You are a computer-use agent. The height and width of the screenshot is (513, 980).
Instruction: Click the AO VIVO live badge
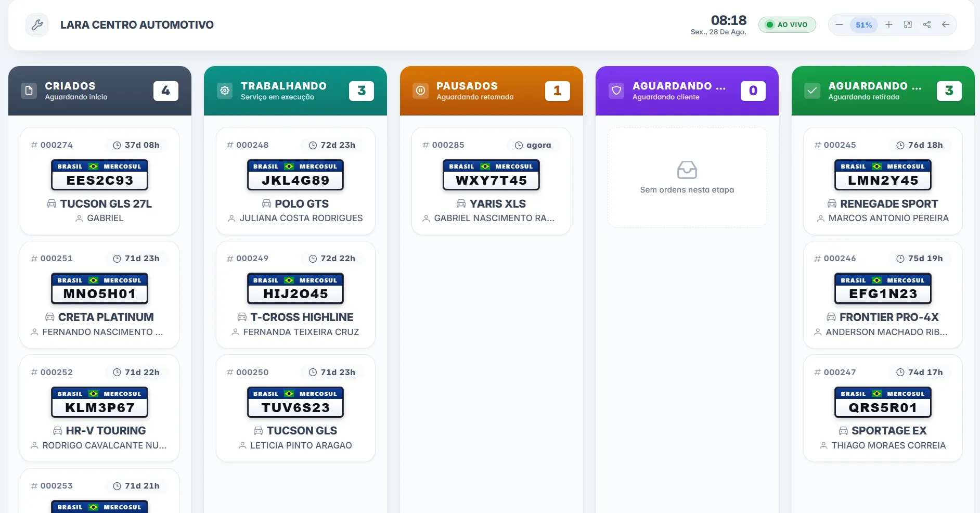[x=787, y=25]
